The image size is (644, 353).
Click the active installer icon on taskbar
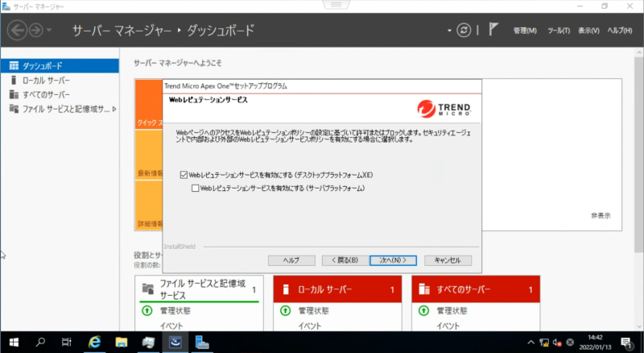click(175, 343)
